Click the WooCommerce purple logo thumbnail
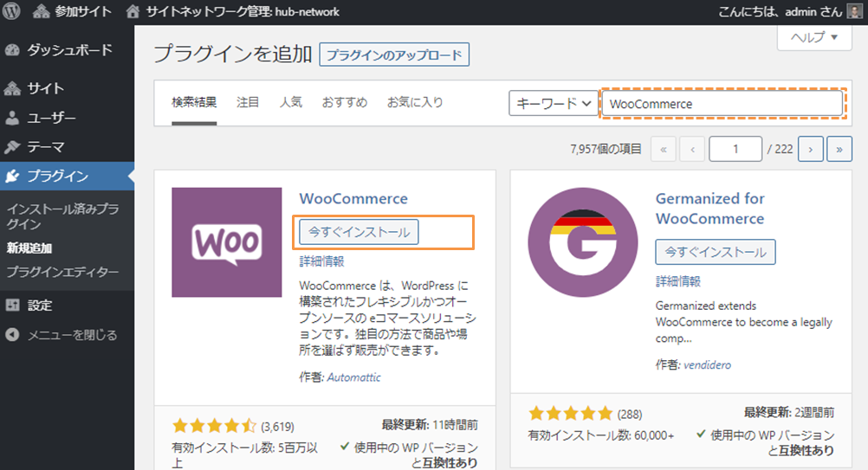 tap(226, 242)
